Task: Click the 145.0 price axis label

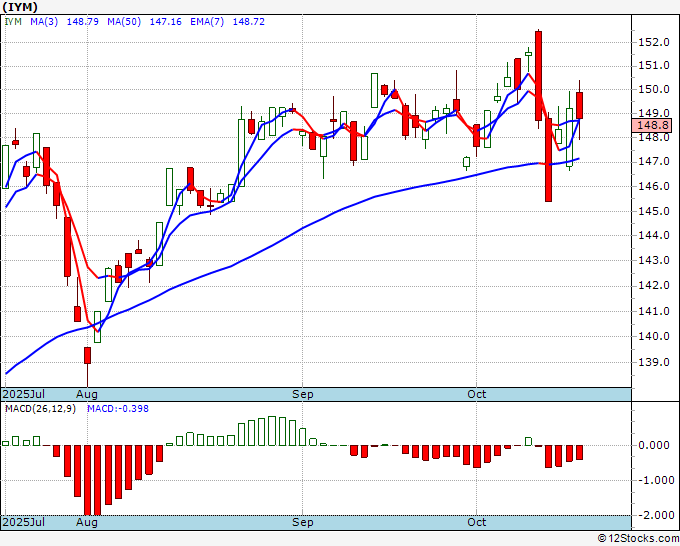Action: [x=654, y=211]
